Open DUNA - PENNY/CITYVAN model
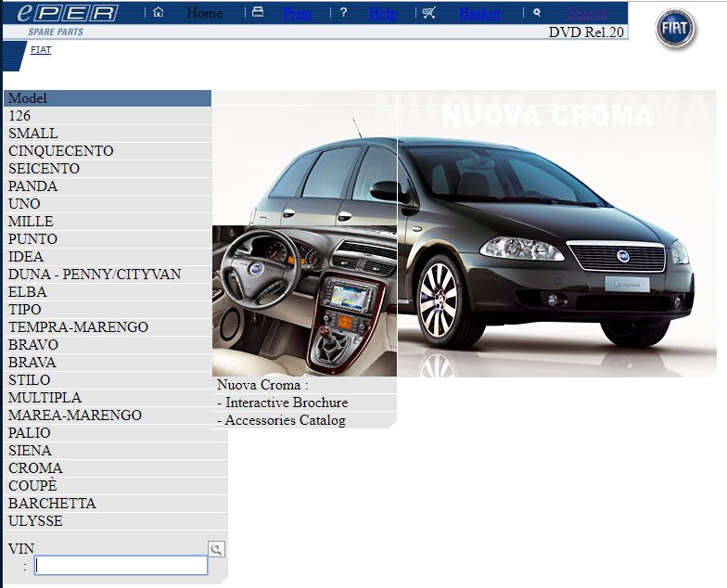Screen dimensions: 727x588 pyautogui.click(x=108, y=275)
